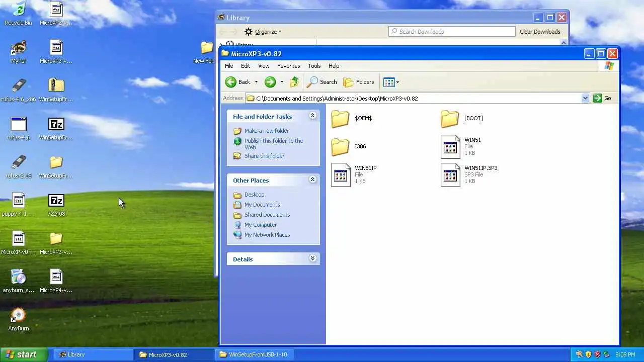Screen dimensions: 644x362
Task: Open the Tools menu
Action: [314, 66]
